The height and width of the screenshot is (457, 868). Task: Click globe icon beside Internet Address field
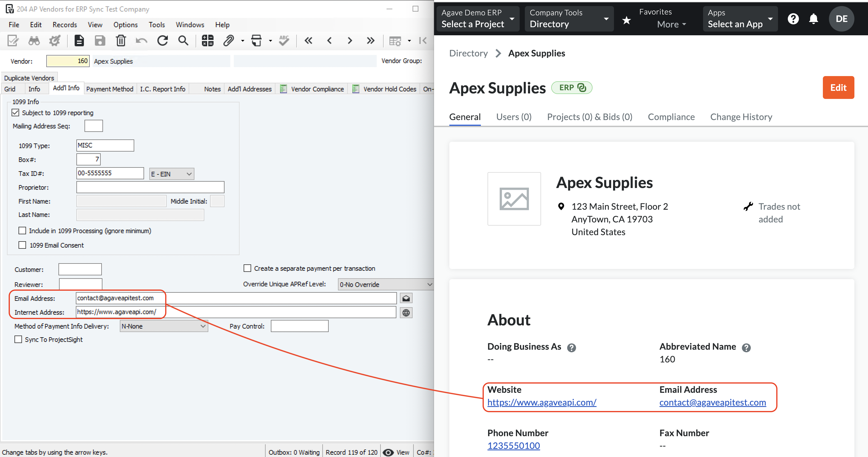407,313
